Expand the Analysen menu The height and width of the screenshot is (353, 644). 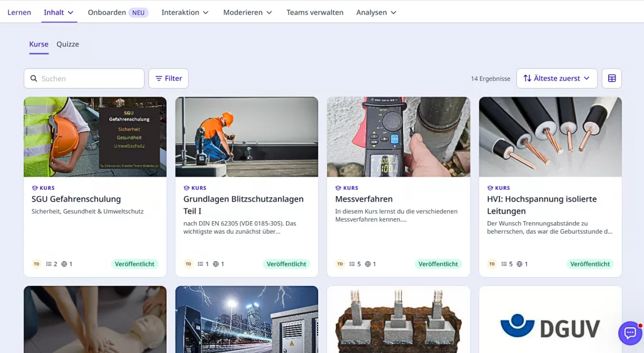[376, 13]
